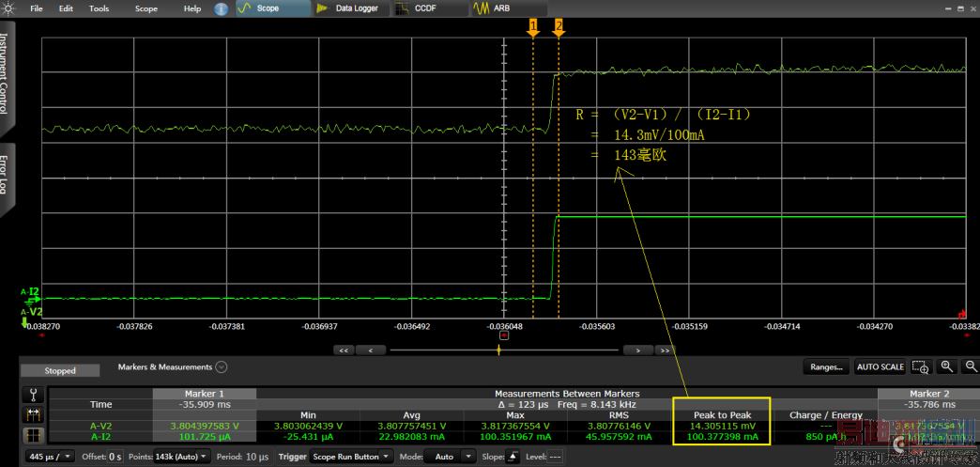Click the A-V2 row label in the table
The height and width of the screenshot is (467, 980).
coord(101,426)
